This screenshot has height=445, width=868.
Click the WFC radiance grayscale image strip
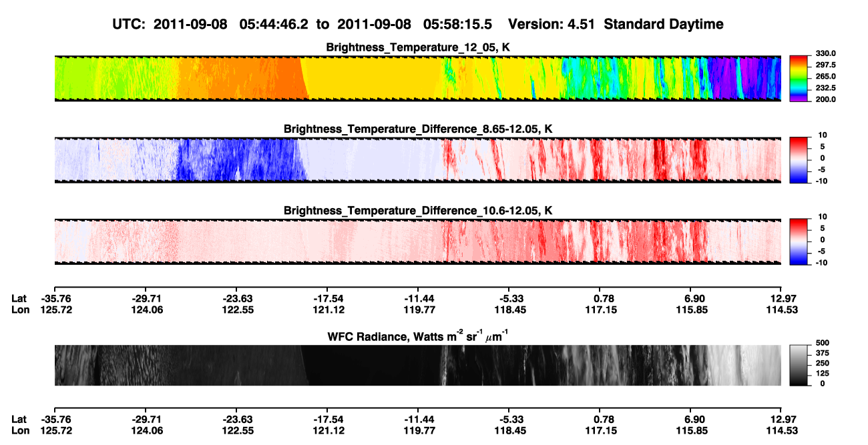pyautogui.click(x=418, y=365)
